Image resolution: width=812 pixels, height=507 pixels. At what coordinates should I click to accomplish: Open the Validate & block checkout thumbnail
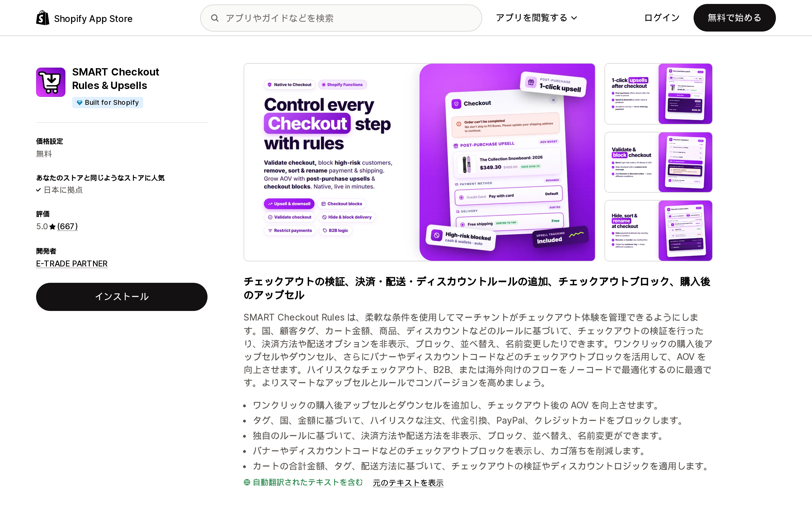click(x=658, y=162)
